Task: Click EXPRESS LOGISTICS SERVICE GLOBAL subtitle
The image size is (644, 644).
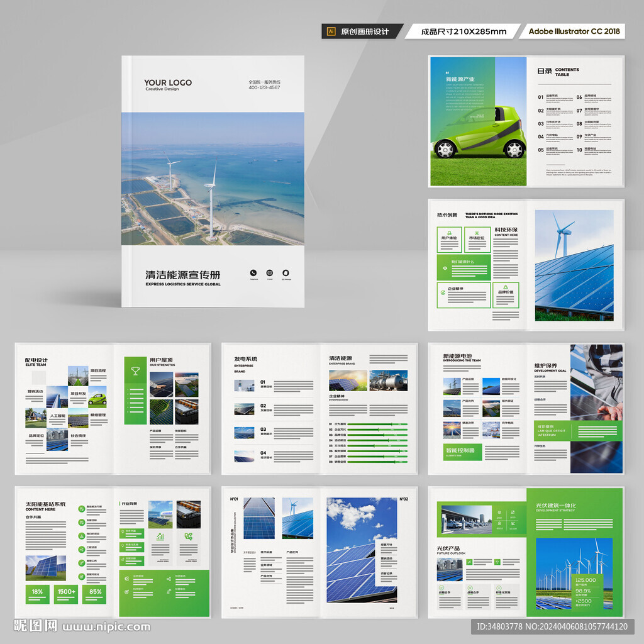Action: (183, 284)
